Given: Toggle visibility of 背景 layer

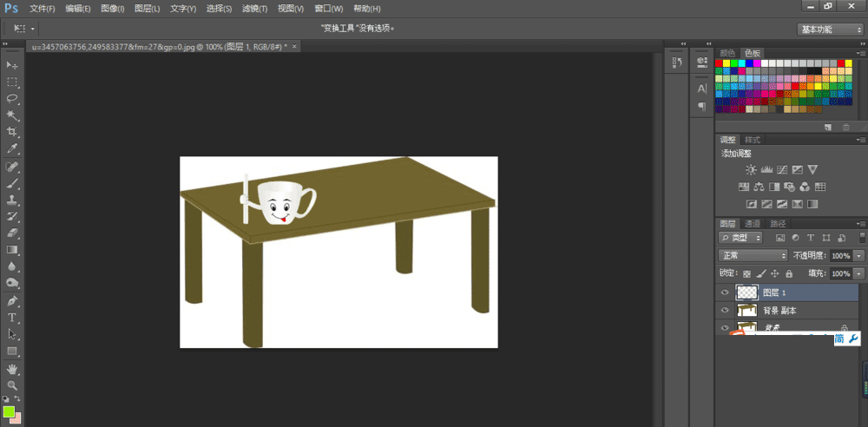Looking at the screenshot, I should click(x=725, y=328).
